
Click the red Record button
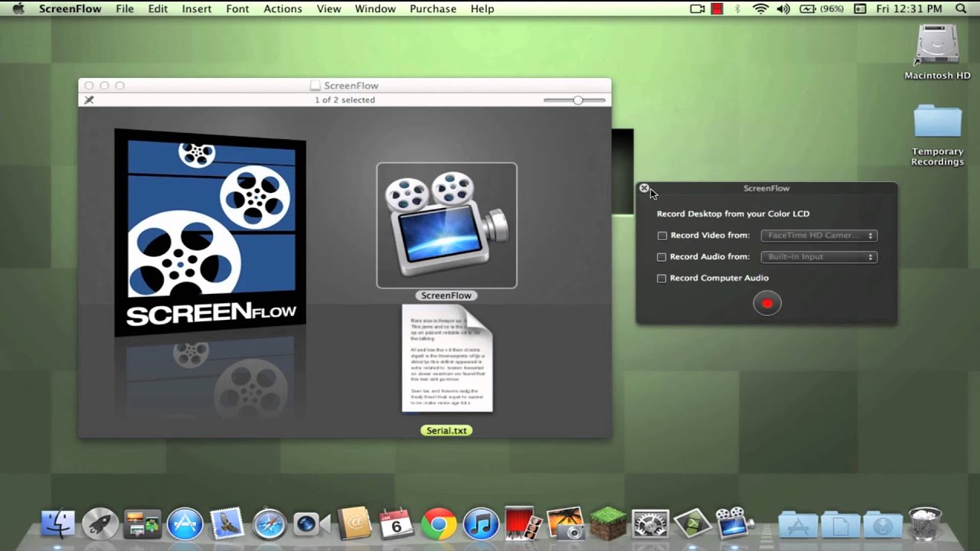[766, 303]
